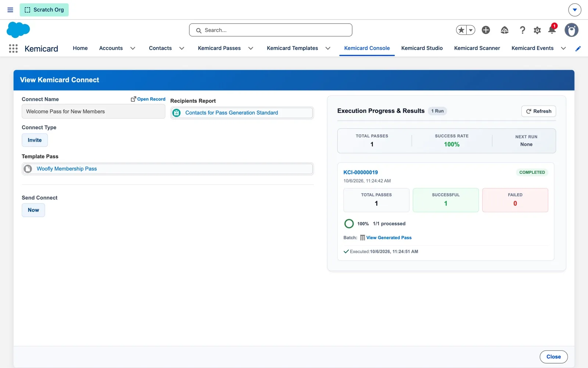588x368 pixels.
Task: Click the Close button
Action: 553,357
